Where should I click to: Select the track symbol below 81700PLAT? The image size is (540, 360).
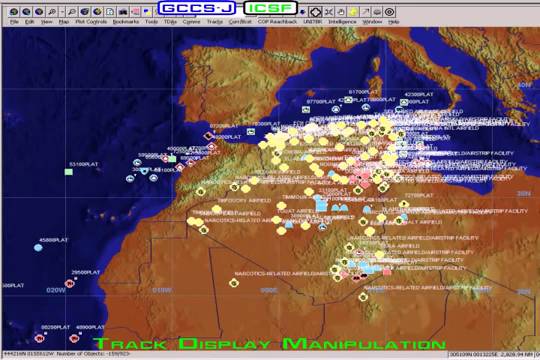[x=349, y=100]
